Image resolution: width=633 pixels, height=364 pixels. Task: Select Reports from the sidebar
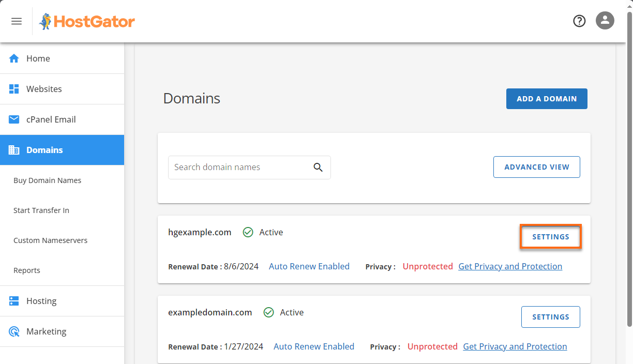pyautogui.click(x=26, y=270)
